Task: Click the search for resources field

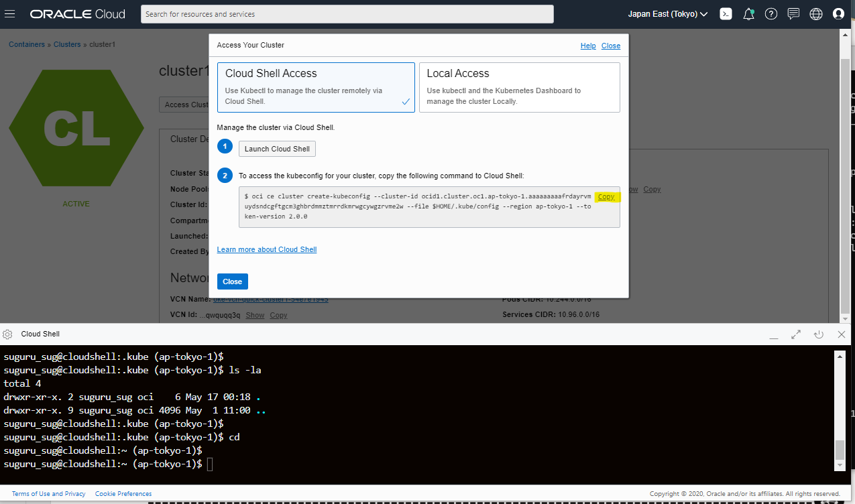Action: pos(347,14)
